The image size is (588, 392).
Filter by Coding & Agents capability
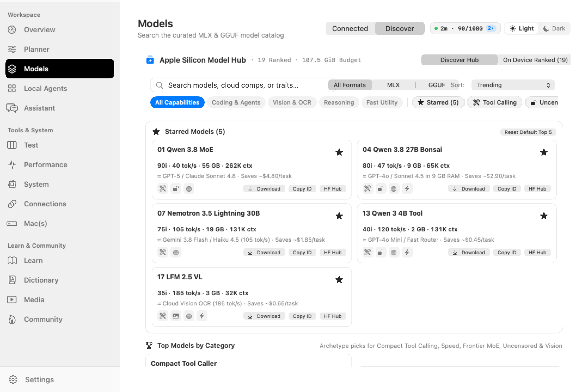236,102
